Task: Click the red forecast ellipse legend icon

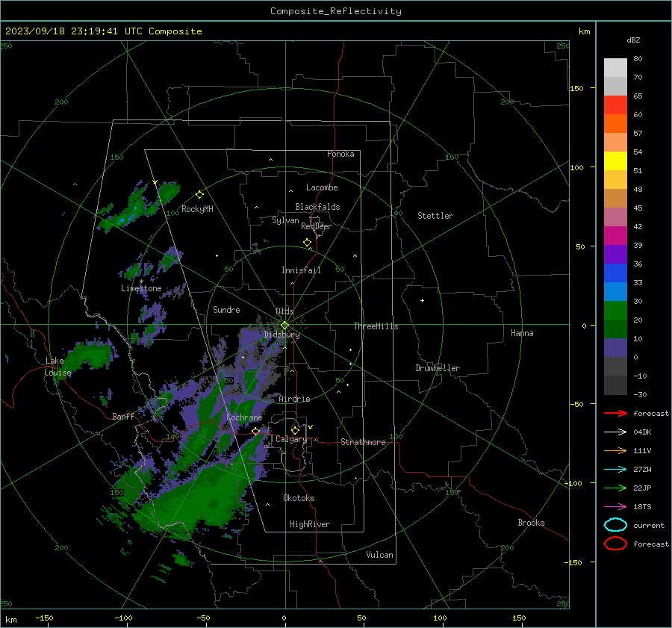Action: (x=615, y=544)
